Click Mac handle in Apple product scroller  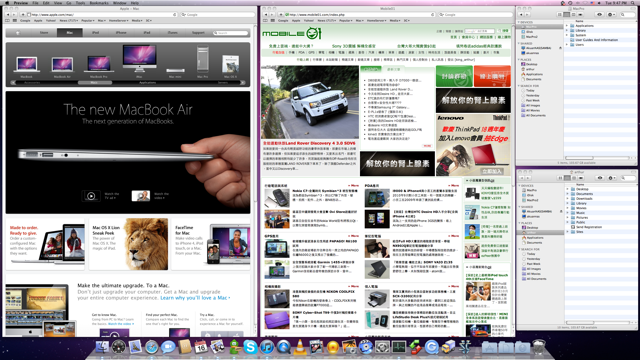coord(94,82)
